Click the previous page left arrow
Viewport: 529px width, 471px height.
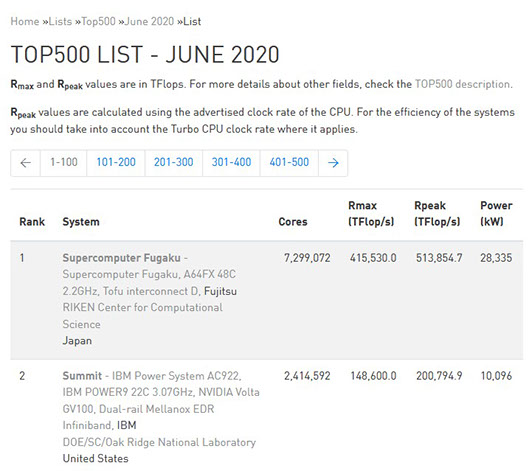pos(26,163)
